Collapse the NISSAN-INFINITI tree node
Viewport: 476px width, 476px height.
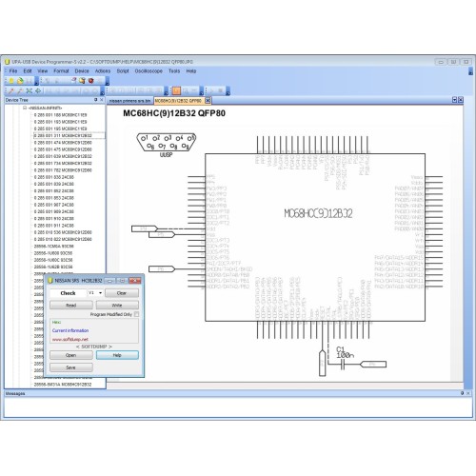[x=25, y=108]
